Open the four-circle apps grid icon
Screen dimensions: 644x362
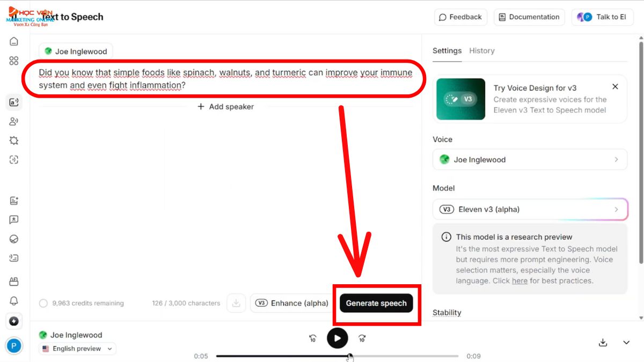[14, 61]
